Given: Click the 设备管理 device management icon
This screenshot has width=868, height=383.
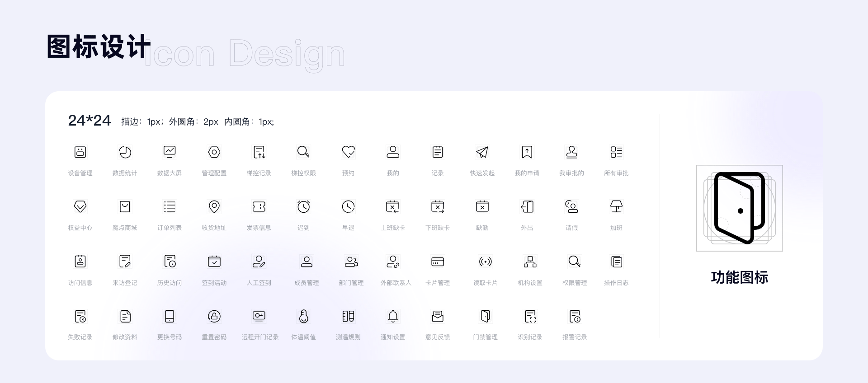Looking at the screenshot, I should point(80,152).
